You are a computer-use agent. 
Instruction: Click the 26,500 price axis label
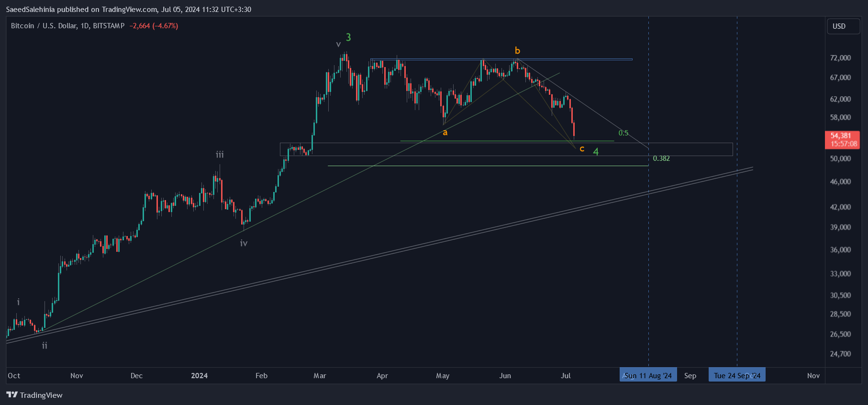pos(840,334)
